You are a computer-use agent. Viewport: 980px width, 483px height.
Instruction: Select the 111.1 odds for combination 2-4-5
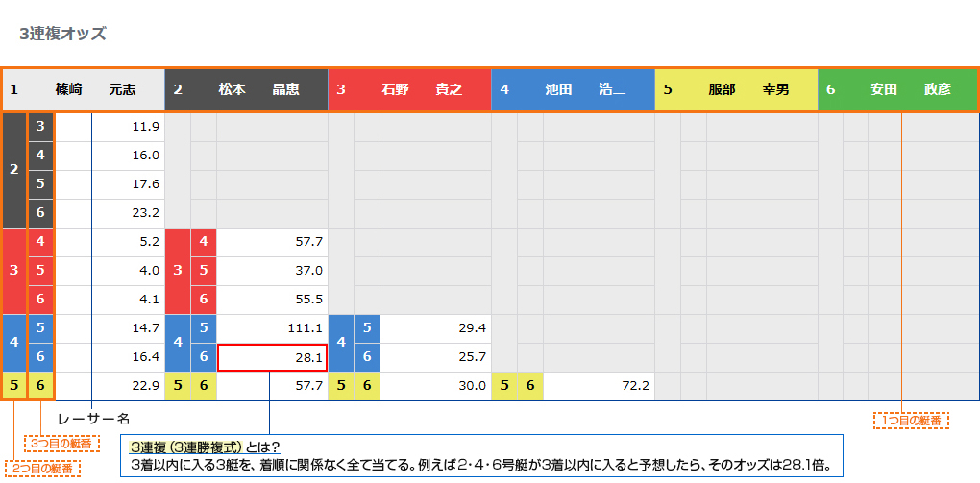coord(273,328)
